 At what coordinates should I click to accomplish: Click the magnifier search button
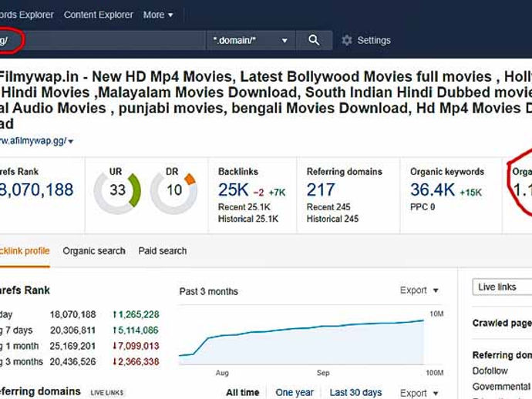[x=314, y=40]
